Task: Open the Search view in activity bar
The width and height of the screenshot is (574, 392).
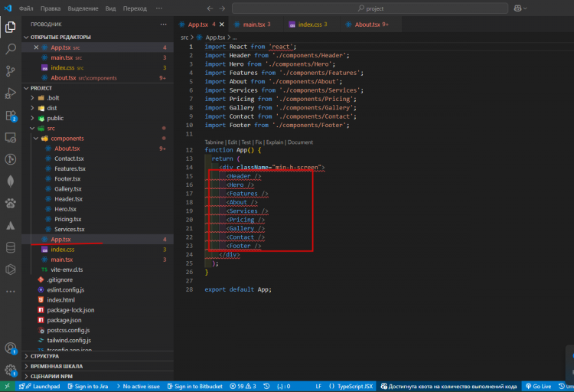Action: [x=10, y=49]
